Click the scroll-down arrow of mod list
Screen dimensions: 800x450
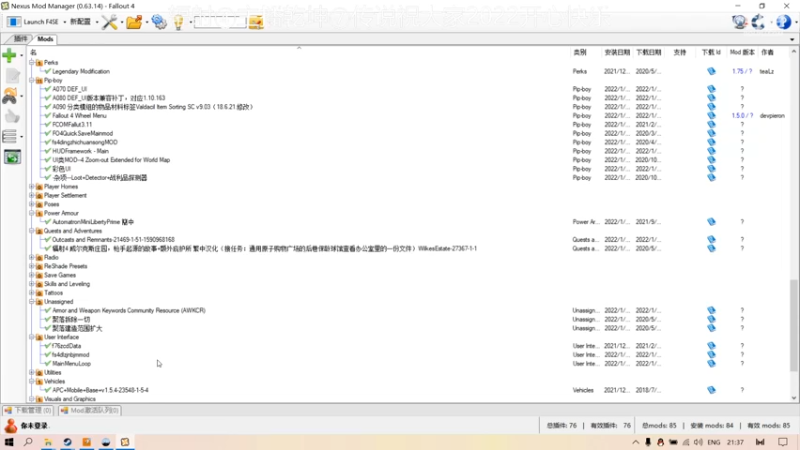tap(793, 398)
